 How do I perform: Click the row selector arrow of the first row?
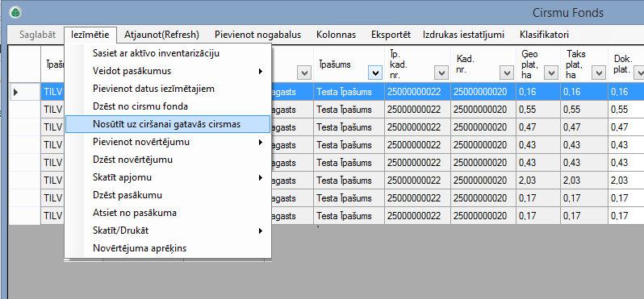[x=16, y=93]
